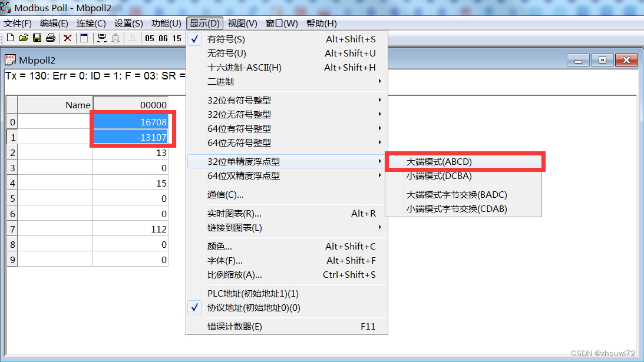
Task: Maximize the Mbpoll2 child window
Action: tap(603, 60)
